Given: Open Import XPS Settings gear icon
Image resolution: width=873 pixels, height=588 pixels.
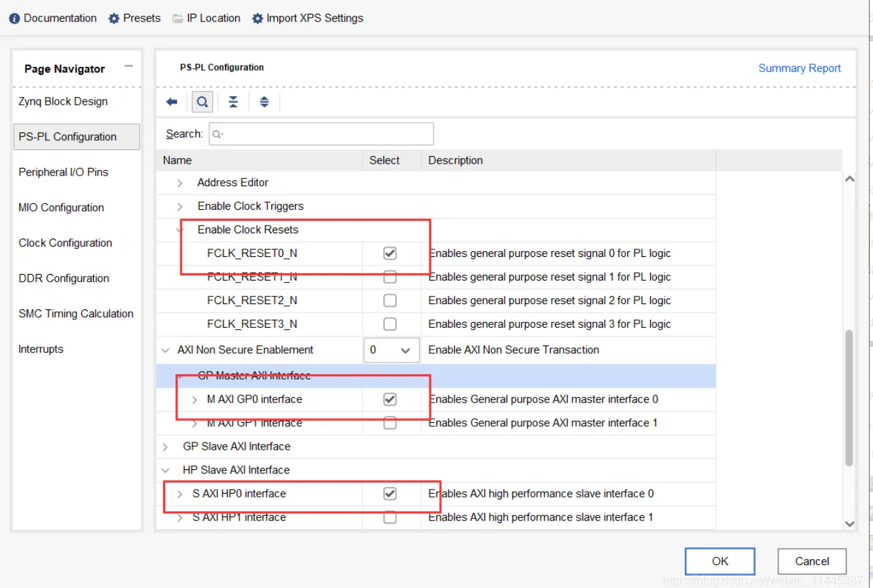Looking at the screenshot, I should click(258, 18).
